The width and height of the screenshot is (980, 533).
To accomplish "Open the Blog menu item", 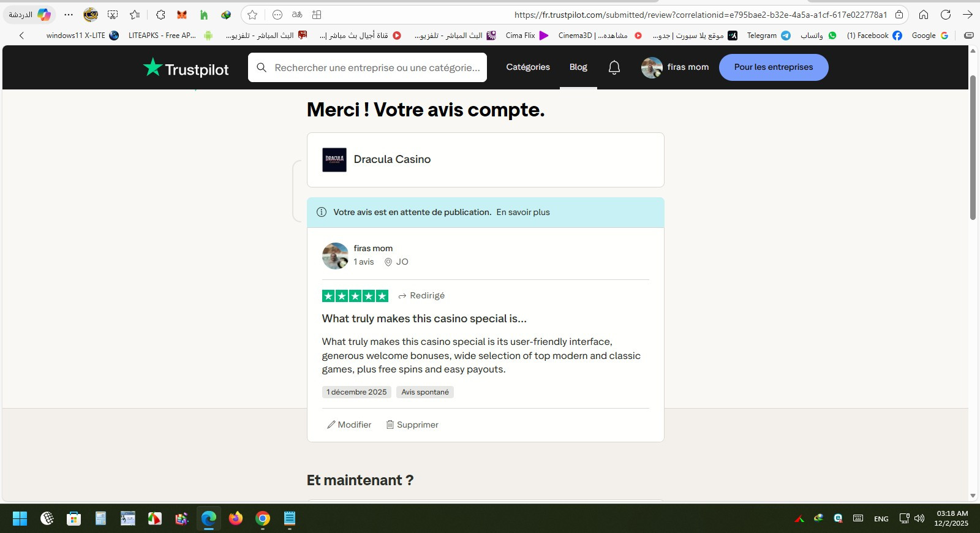I will coord(578,67).
